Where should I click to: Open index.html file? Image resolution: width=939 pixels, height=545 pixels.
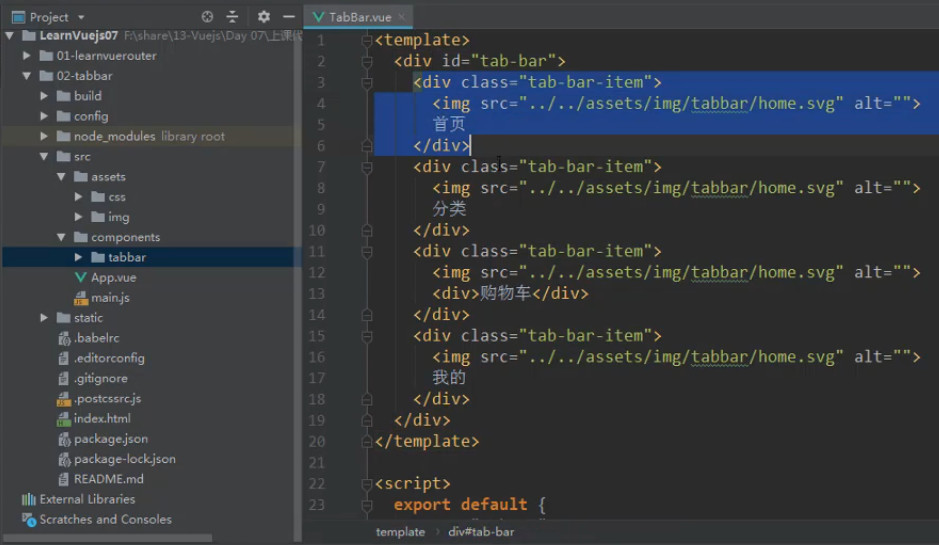(x=102, y=419)
